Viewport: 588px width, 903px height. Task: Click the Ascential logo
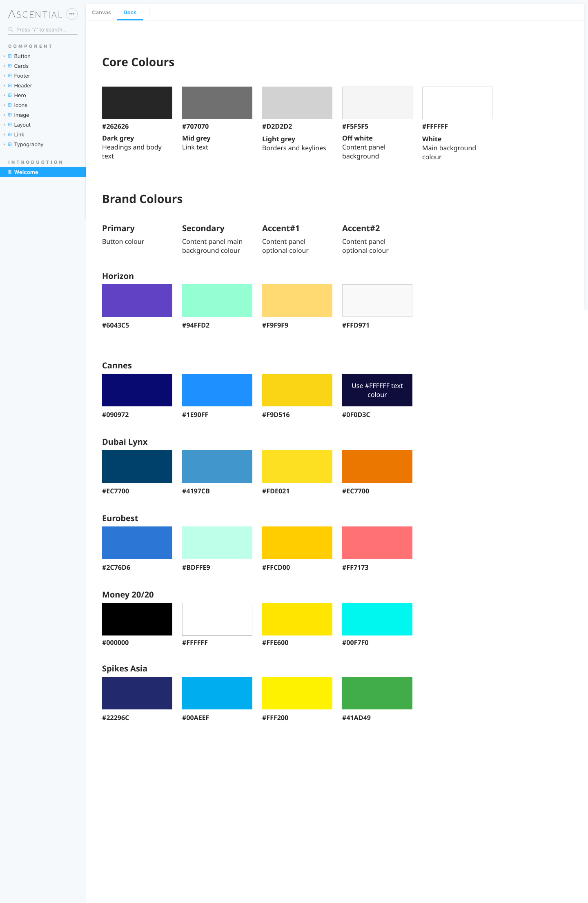[35, 14]
